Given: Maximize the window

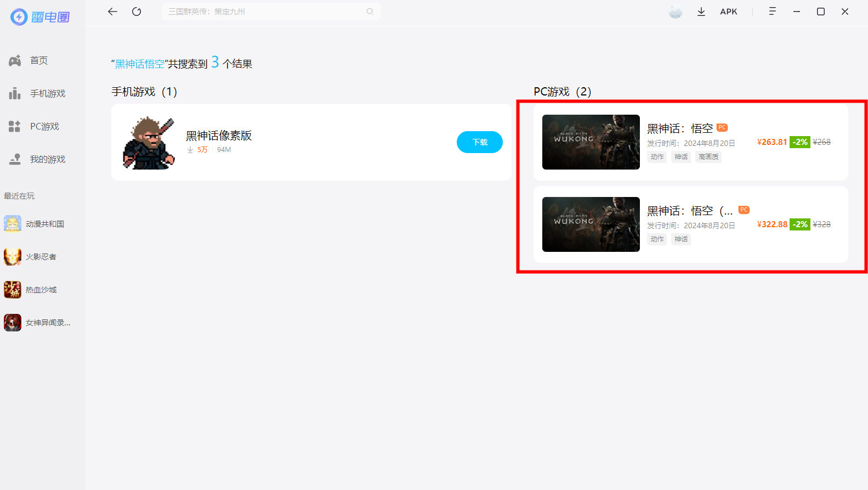Looking at the screenshot, I should [821, 12].
